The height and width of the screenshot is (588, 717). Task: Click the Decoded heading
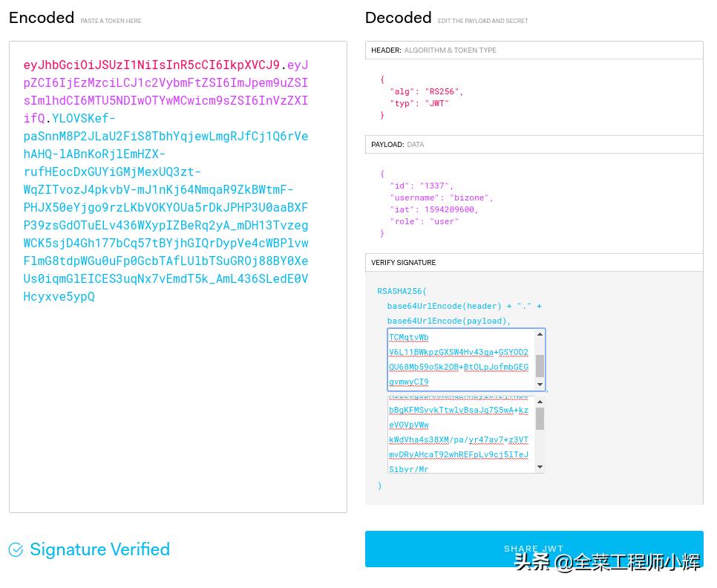point(398,18)
